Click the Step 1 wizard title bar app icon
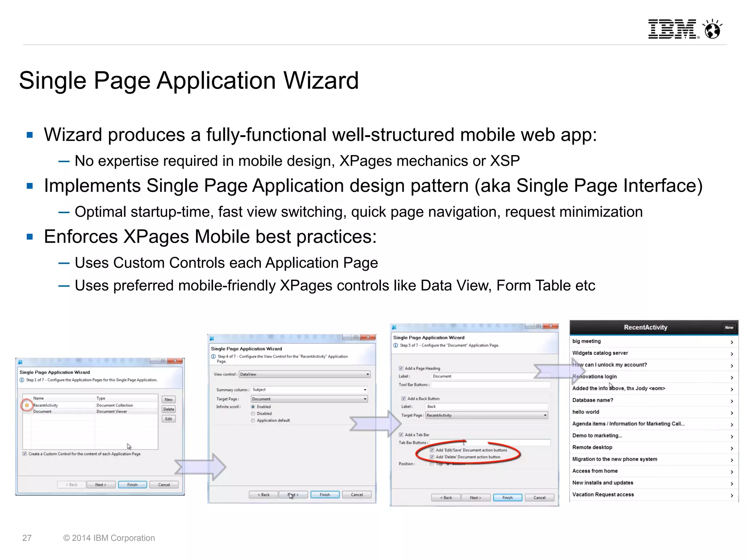Image resolution: width=746 pixels, height=560 pixels. coord(20,362)
